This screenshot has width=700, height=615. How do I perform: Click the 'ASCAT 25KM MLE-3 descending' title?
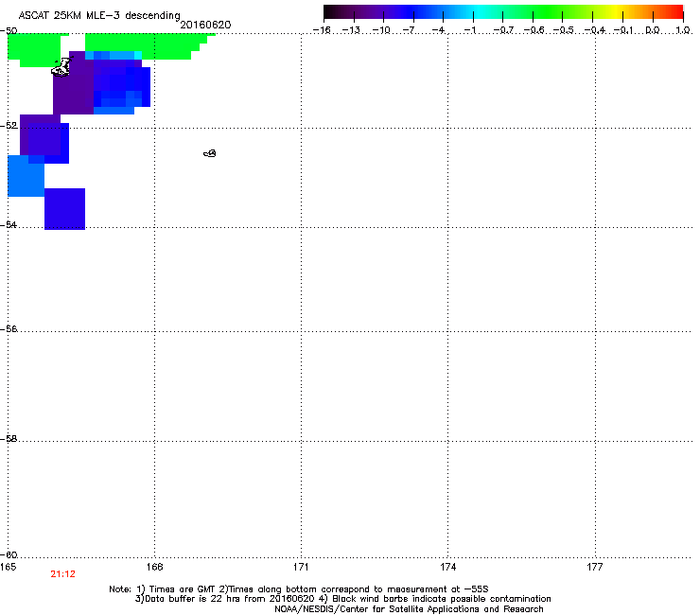pyautogui.click(x=99, y=15)
